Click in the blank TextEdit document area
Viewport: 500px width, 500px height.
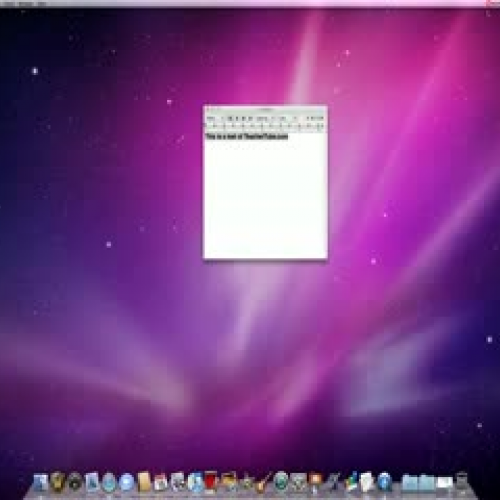click(265, 200)
